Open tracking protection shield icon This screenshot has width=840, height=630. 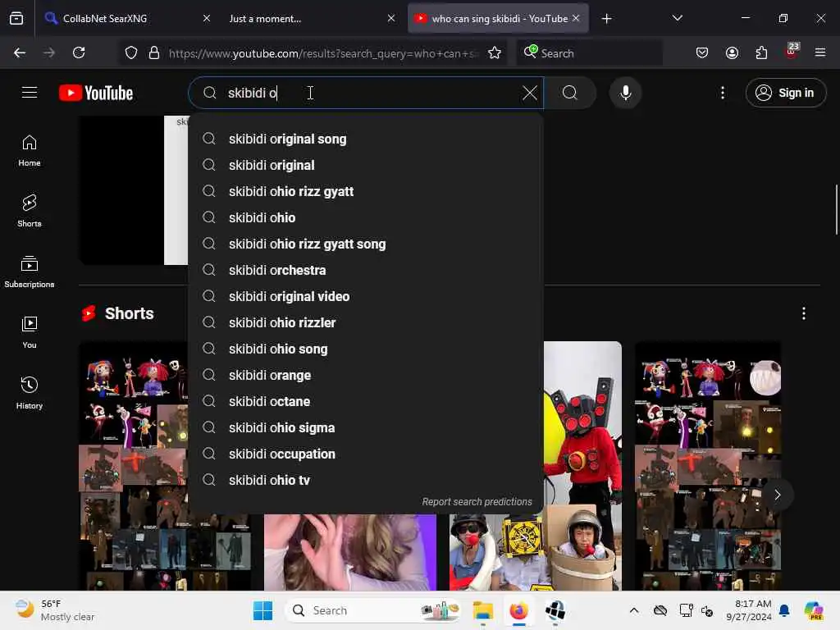click(x=131, y=52)
